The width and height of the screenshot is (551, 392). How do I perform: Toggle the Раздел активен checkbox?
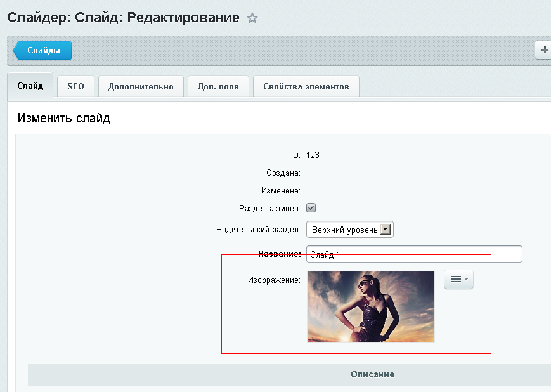tap(311, 208)
